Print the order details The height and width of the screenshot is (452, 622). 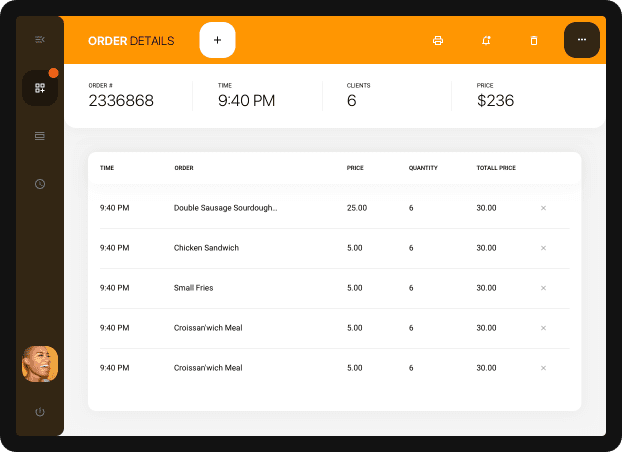click(x=438, y=40)
